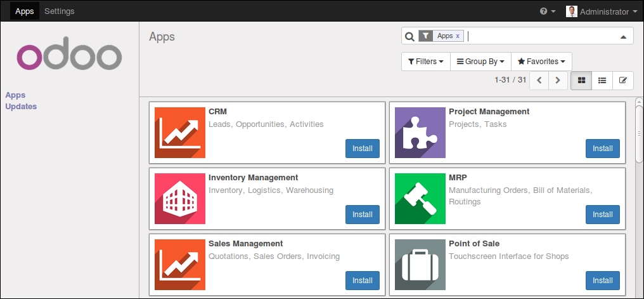This screenshot has width=644, height=299.
Task: Open the Administrator user menu
Action: coord(602,11)
